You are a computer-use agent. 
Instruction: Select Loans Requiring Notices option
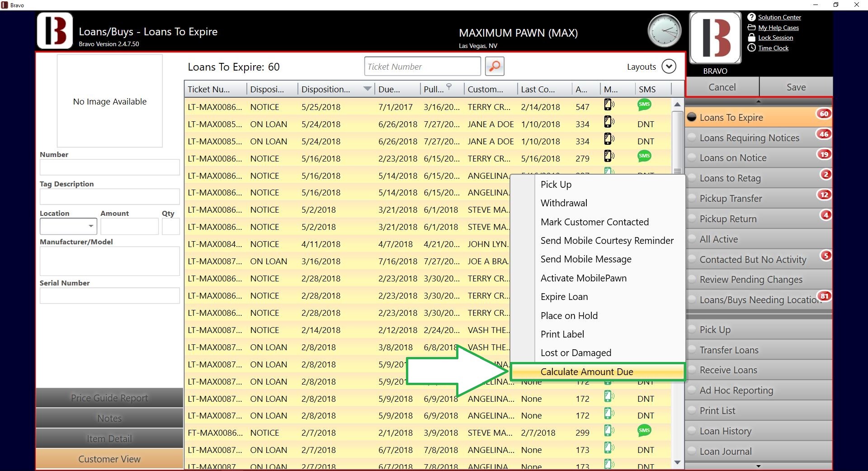[x=759, y=138]
